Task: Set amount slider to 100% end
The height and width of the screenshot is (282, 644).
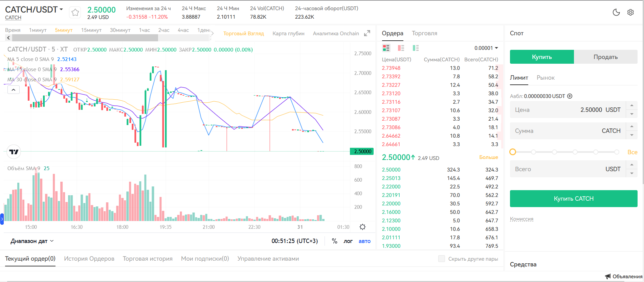Action: [x=617, y=152]
